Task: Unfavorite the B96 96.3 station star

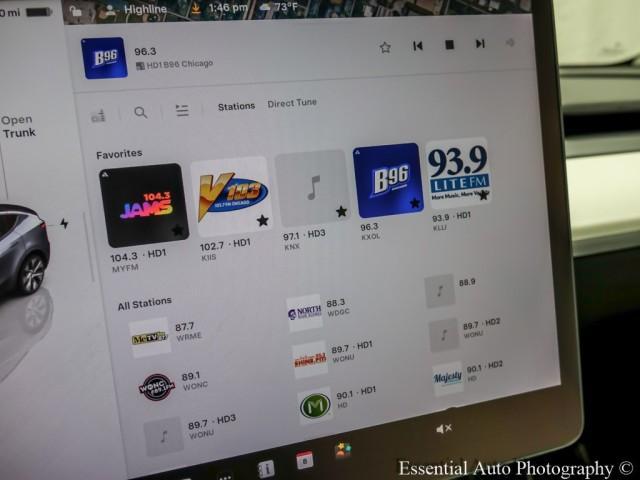Action: pyautogui.click(x=414, y=203)
